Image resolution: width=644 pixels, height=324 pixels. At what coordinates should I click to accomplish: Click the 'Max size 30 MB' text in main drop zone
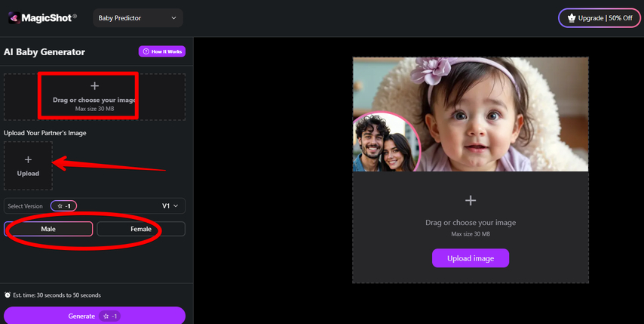click(471, 234)
